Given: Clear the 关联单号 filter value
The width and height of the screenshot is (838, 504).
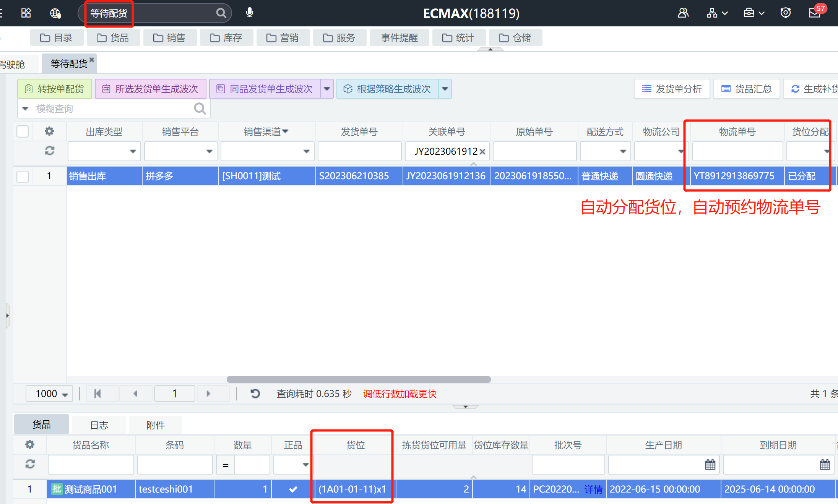Looking at the screenshot, I should click(482, 152).
